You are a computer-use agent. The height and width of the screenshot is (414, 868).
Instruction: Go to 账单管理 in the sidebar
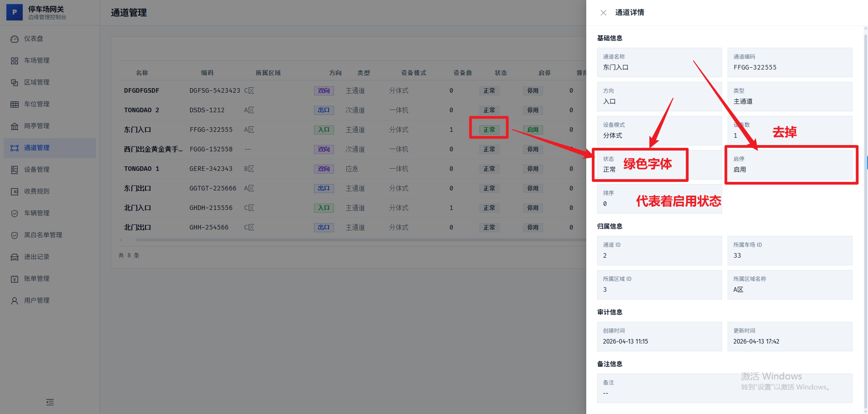tap(37, 279)
